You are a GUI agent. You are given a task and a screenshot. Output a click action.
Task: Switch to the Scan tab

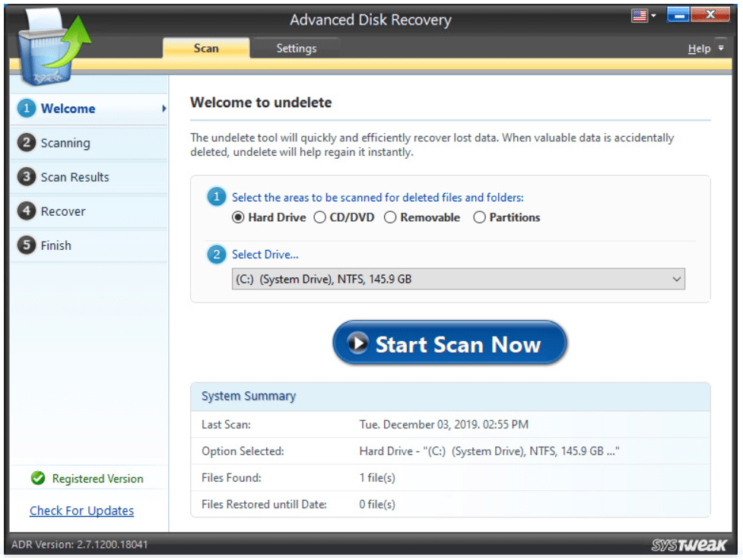tap(206, 49)
